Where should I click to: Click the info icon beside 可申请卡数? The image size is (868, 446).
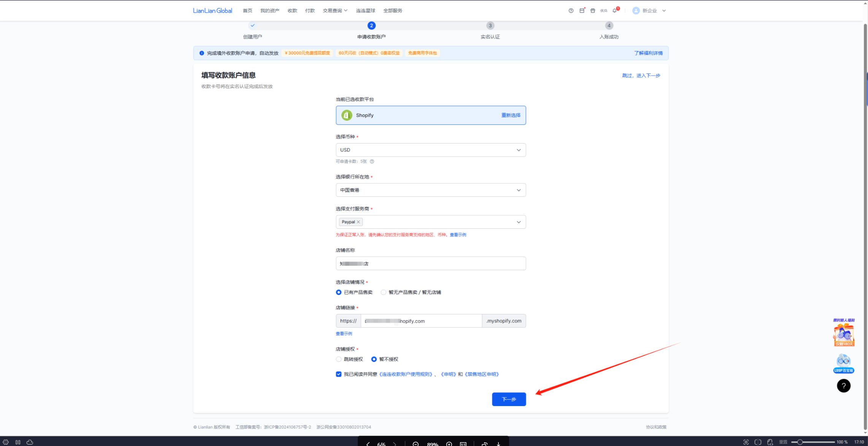[372, 161]
